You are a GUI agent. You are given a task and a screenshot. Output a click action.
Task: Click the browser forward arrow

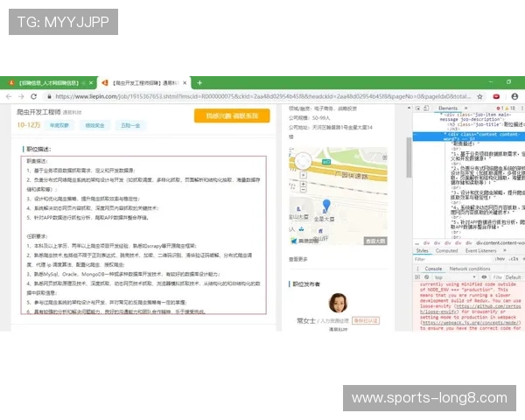(21, 96)
